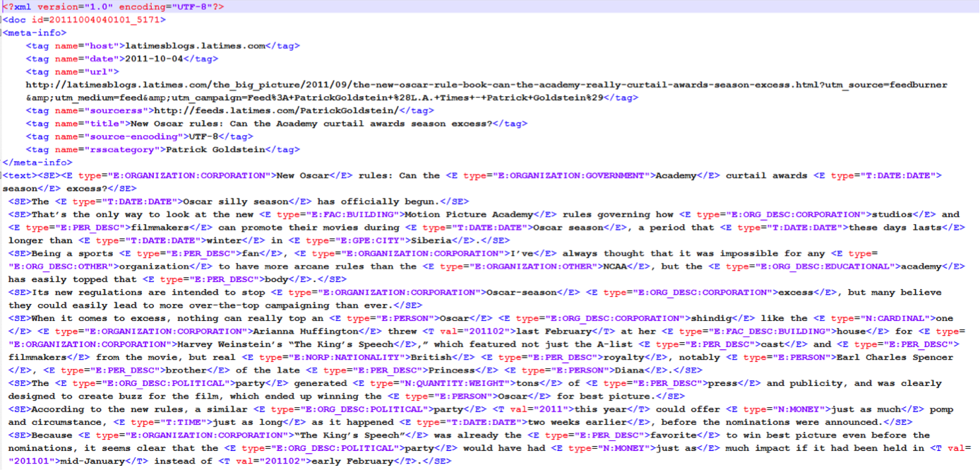Screen dimensions: 980x470
Task: Click the entity word "favorite"
Action: pos(674,435)
